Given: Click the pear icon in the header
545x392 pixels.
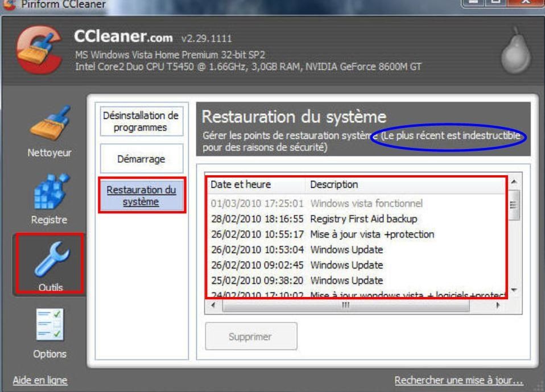Looking at the screenshot, I should click(515, 51).
